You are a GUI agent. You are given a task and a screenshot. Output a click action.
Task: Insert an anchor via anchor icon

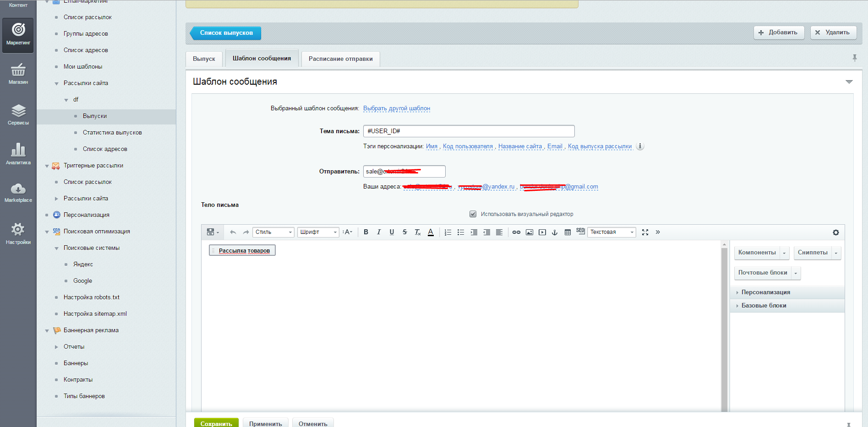[x=555, y=232]
